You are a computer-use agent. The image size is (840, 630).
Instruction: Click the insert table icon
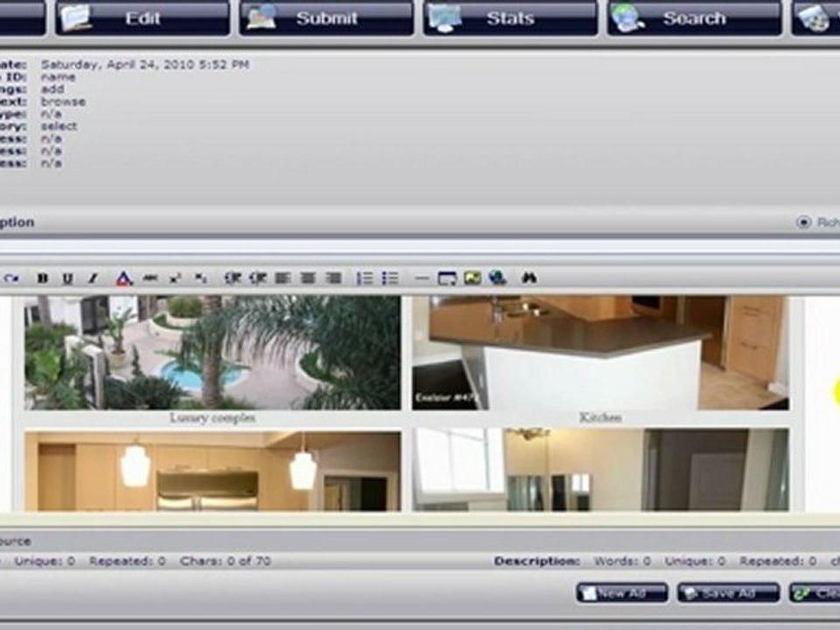[x=447, y=278]
